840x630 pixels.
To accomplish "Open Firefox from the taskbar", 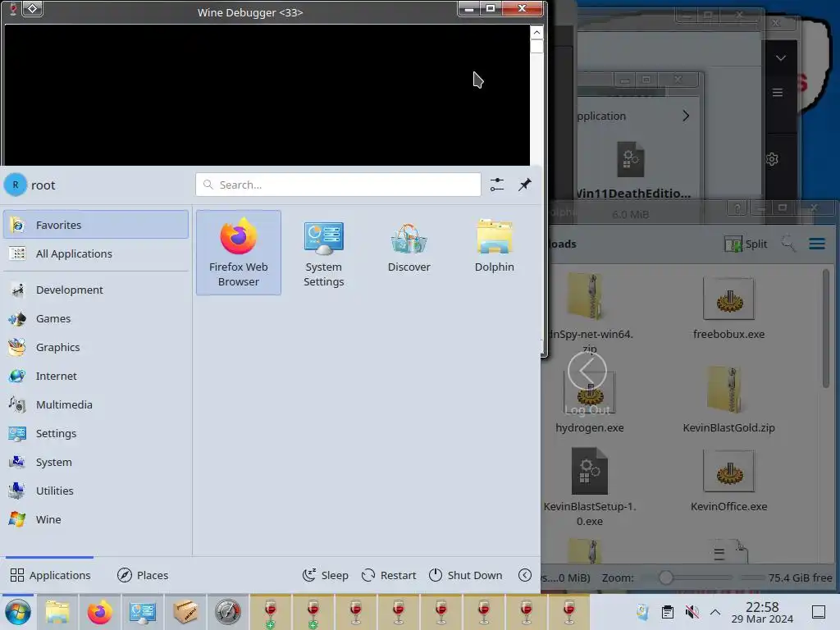I will click(99, 612).
